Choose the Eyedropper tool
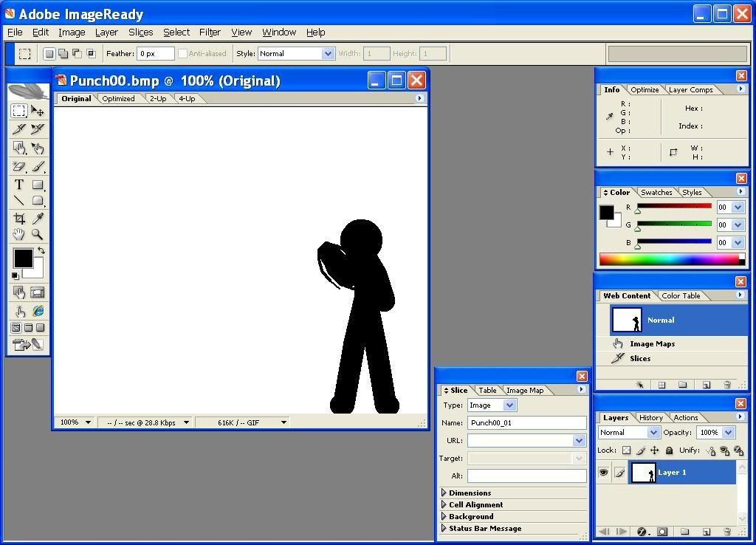756x545 pixels. pos(38,219)
